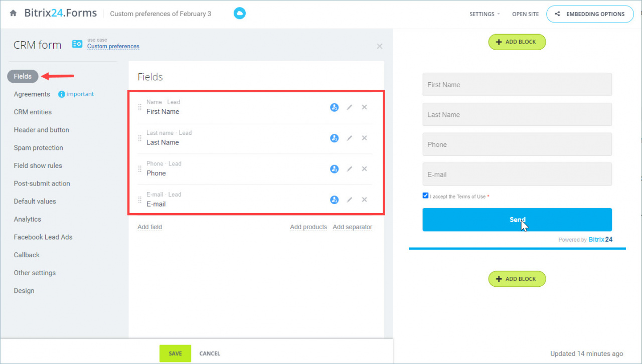
Task: Click the Last Name input in preview
Action: click(x=517, y=114)
